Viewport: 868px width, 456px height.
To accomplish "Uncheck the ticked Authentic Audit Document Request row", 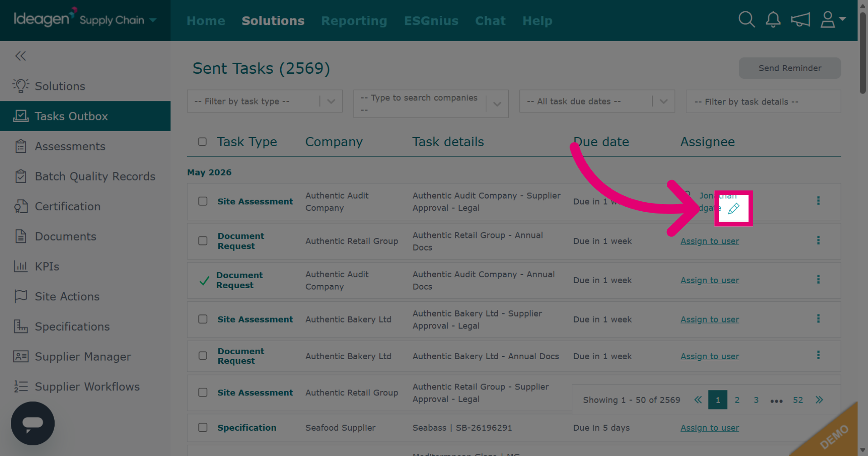I will tap(204, 280).
